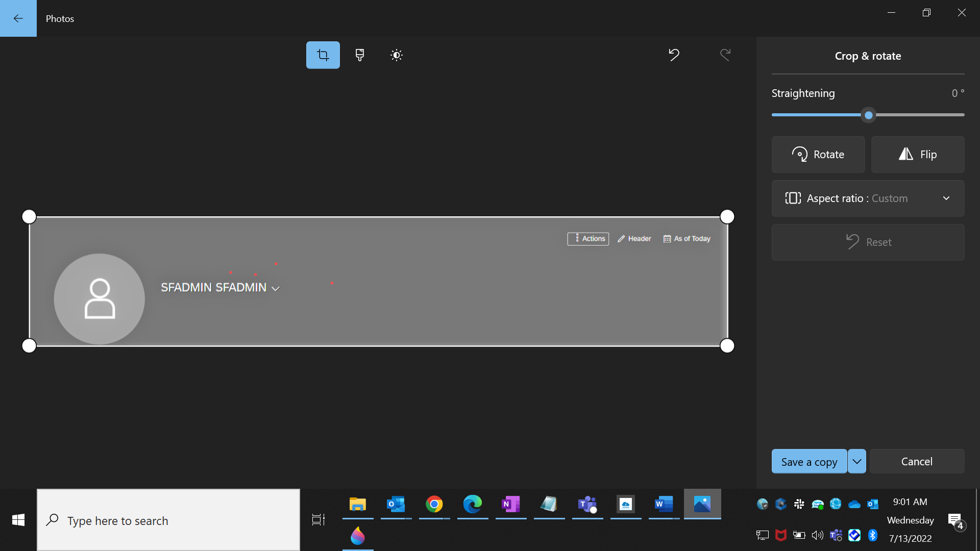980x551 pixels.
Task: Switch to the Photos app on the taskbar
Action: [702, 504]
